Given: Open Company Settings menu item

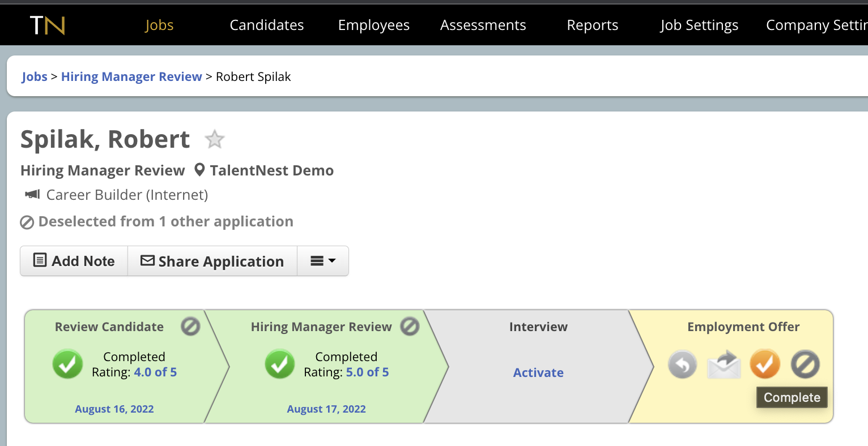Looking at the screenshot, I should point(817,25).
